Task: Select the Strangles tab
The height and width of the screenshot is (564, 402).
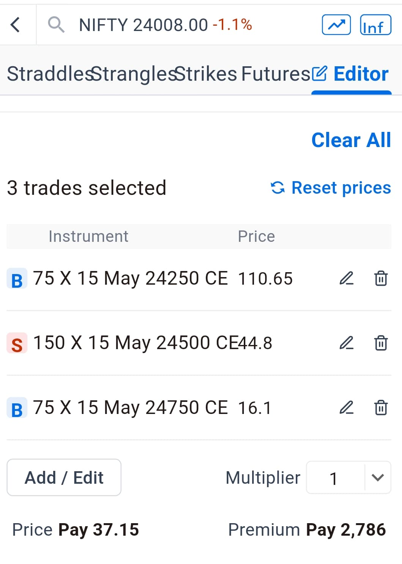Action: [x=134, y=74]
